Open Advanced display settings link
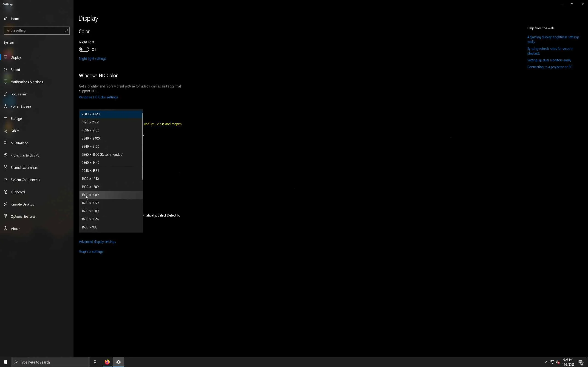 tap(97, 242)
